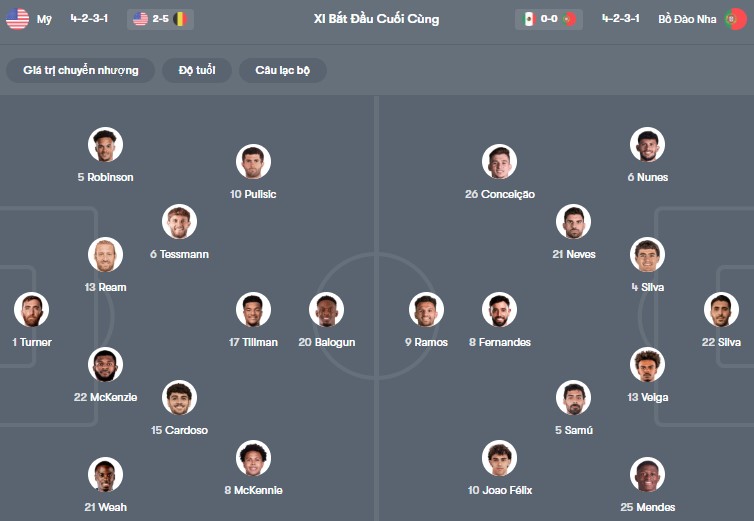Select McKennie's player avatar

tap(254, 458)
